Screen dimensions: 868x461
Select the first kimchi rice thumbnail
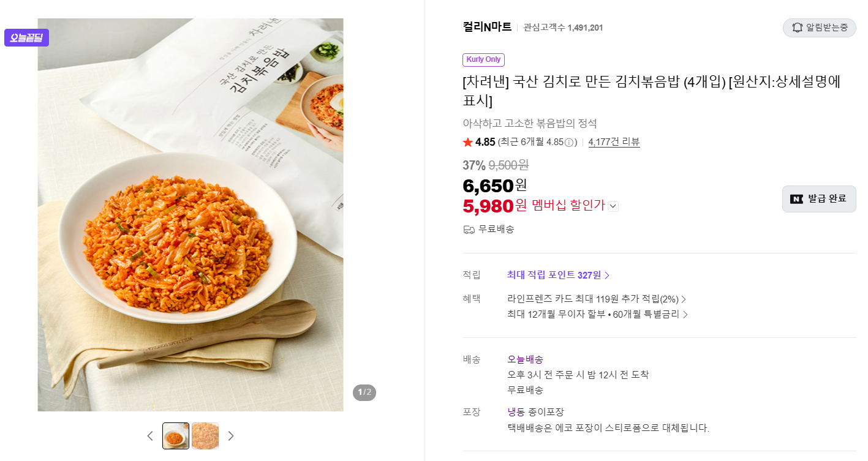click(176, 436)
